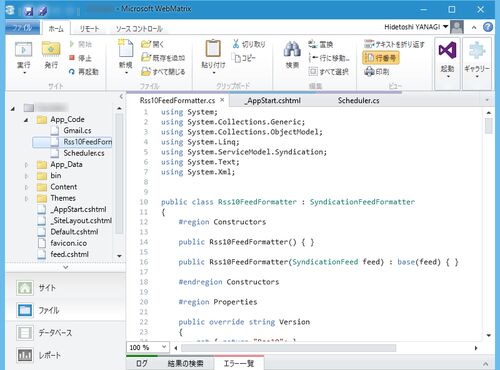Click the 実行 (Run) ribbon icon
The height and width of the screenshot is (370, 500).
[23, 50]
